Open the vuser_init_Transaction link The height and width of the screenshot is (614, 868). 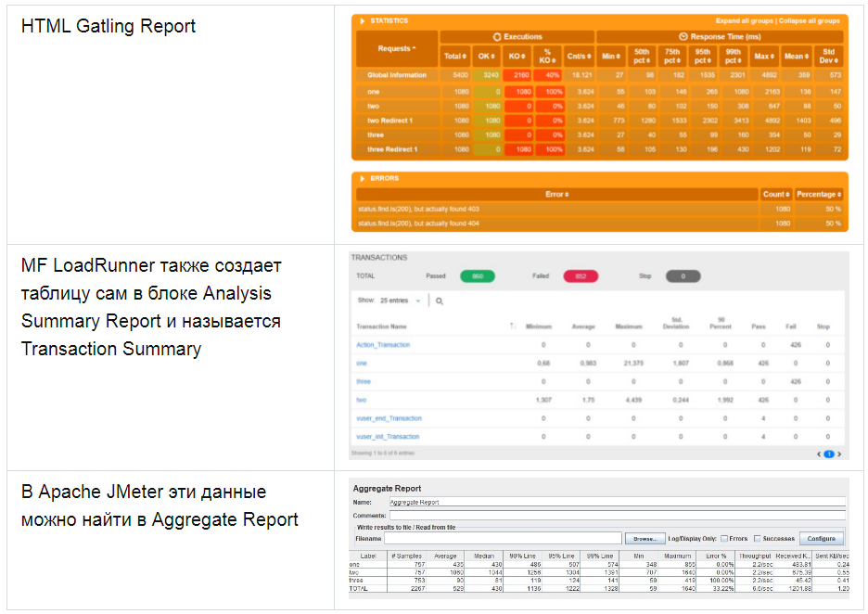[x=388, y=436]
